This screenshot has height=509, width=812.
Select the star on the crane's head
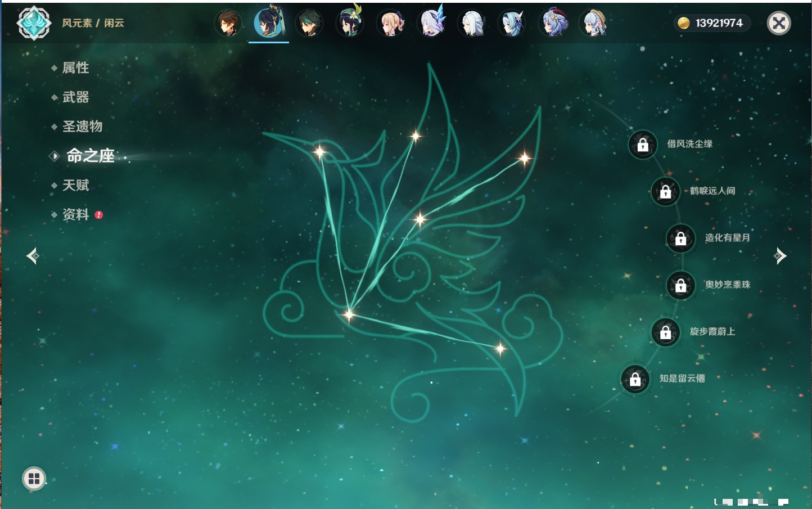(319, 151)
